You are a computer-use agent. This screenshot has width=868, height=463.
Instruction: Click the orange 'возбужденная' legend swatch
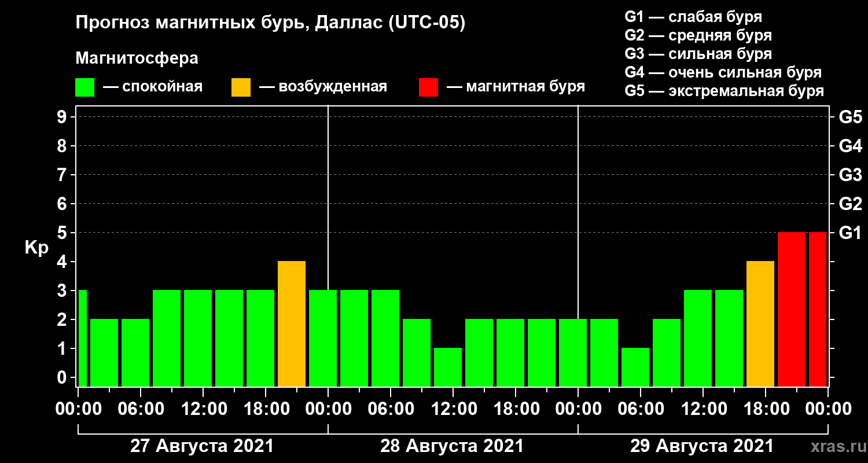pyautogui.click(x=241, y=87)
